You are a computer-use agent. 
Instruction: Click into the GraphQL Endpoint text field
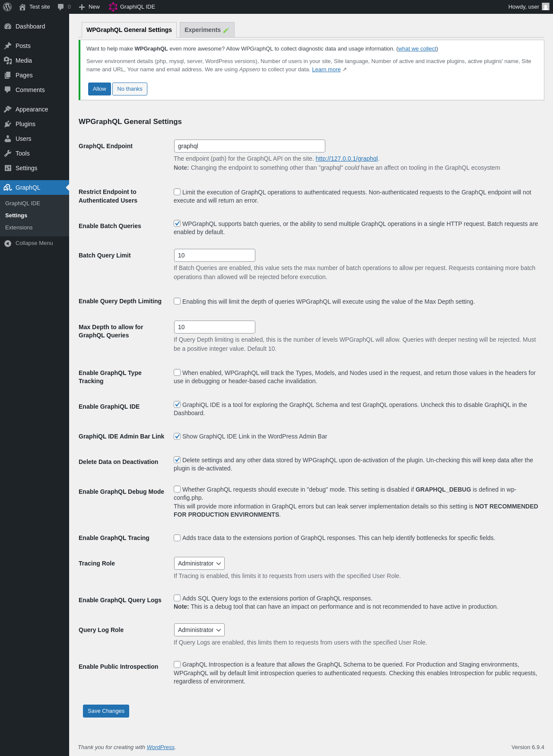point(250,146)
